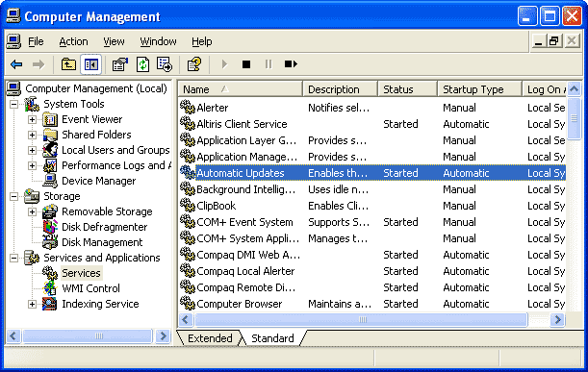588x372 pixels.
Task: Select Services in the tree
Action: pos(81,273)
